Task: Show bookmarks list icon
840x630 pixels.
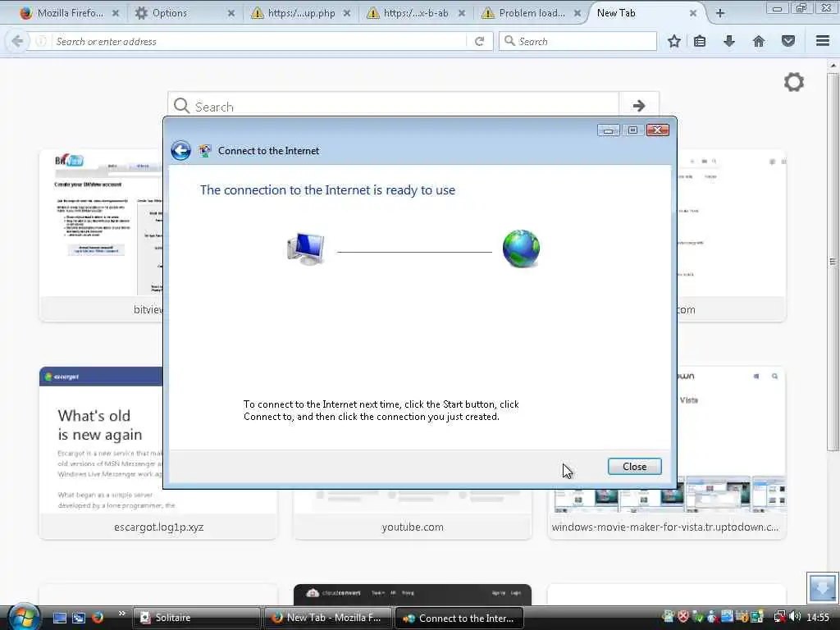Action: coord(700,41)
